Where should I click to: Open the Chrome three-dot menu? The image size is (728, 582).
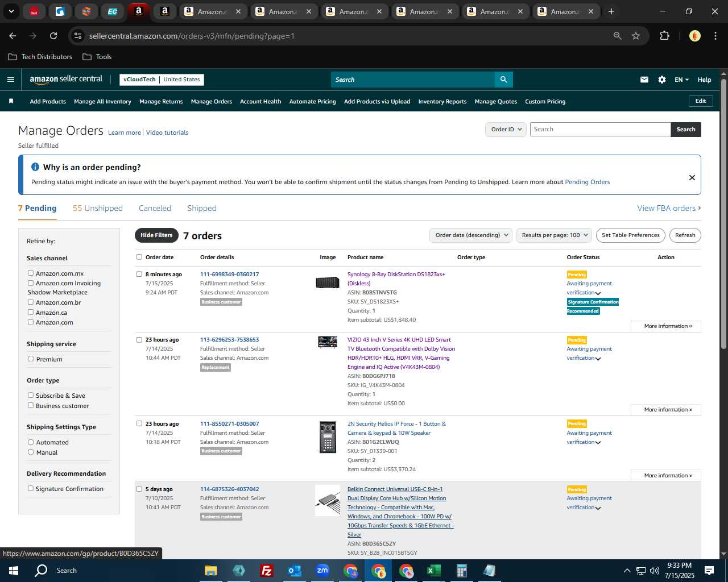pyautogui.click(x=714, y=36)
